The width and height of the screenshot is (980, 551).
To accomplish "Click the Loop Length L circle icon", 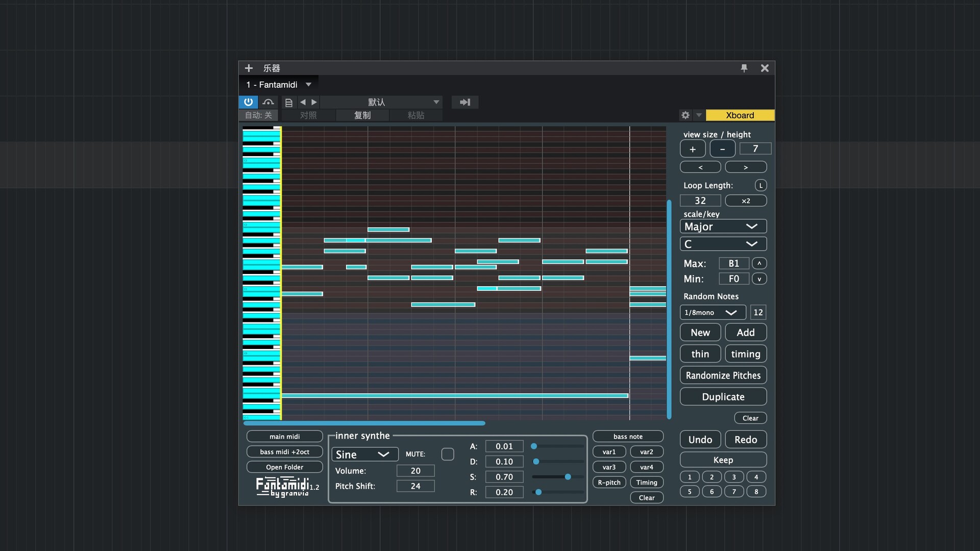I will point(761,186).
